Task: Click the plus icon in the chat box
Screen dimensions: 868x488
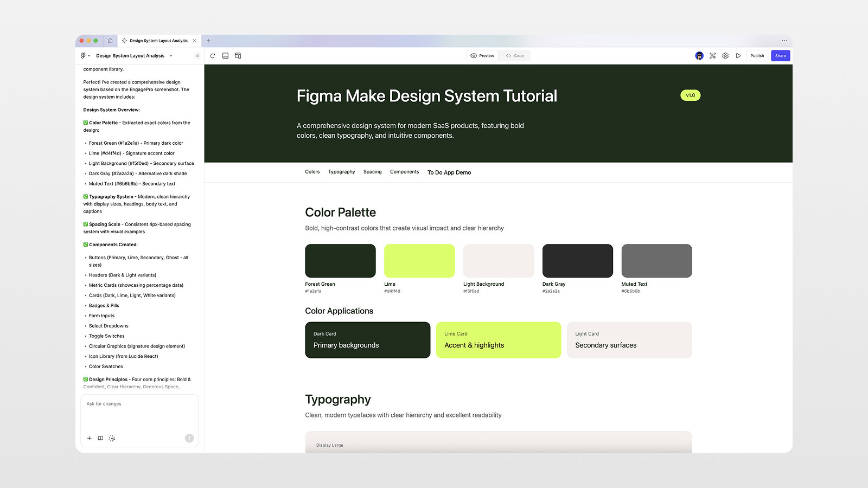Action: pyautogui.click(x=90, y=438)
